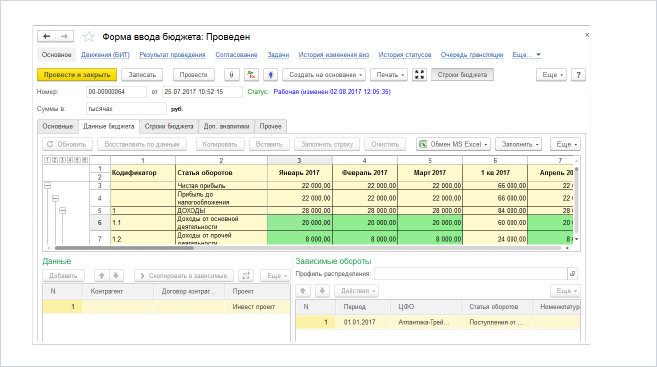The image size is (657, 367).
Task: Click the Номер input field
Action: coord(116,92)
